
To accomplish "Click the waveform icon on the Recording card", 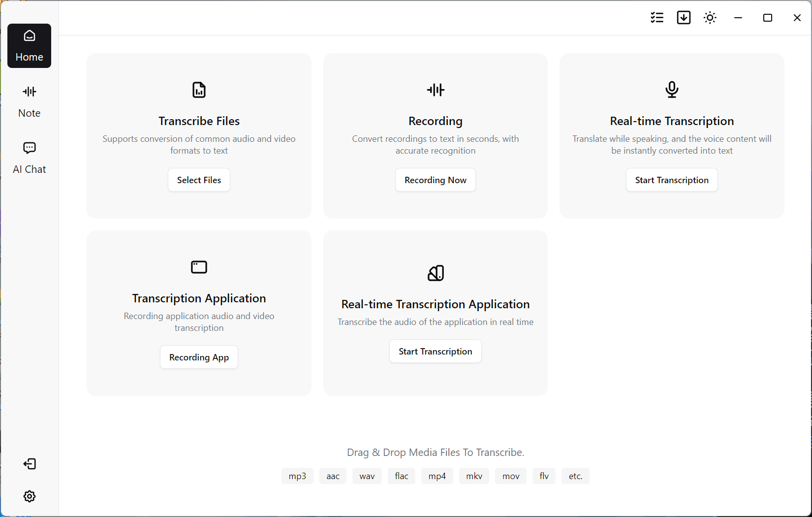I will click(435, 90).
